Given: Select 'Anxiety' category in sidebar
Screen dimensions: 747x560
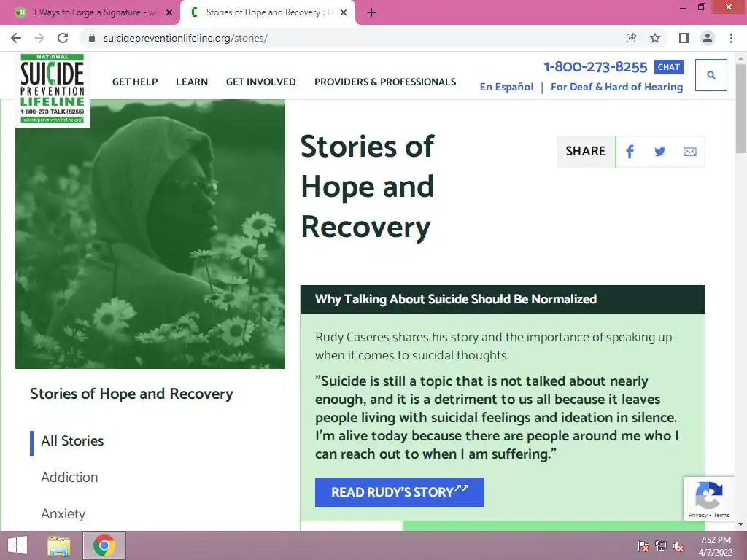Looking at the screenshot, I should 63,514.
